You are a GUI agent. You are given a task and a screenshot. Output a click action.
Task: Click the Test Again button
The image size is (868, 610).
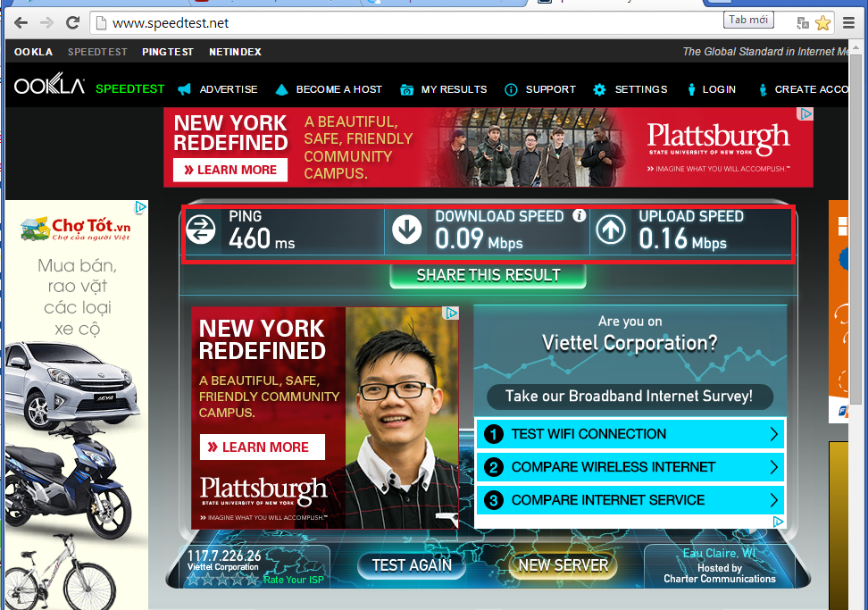click(412, 565)
